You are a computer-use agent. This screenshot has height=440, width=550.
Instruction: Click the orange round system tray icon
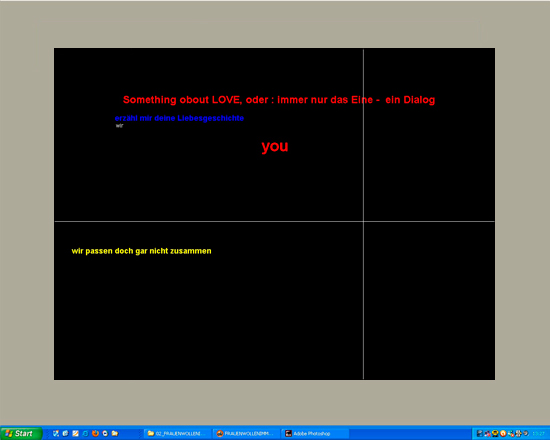tap(503, 433)
